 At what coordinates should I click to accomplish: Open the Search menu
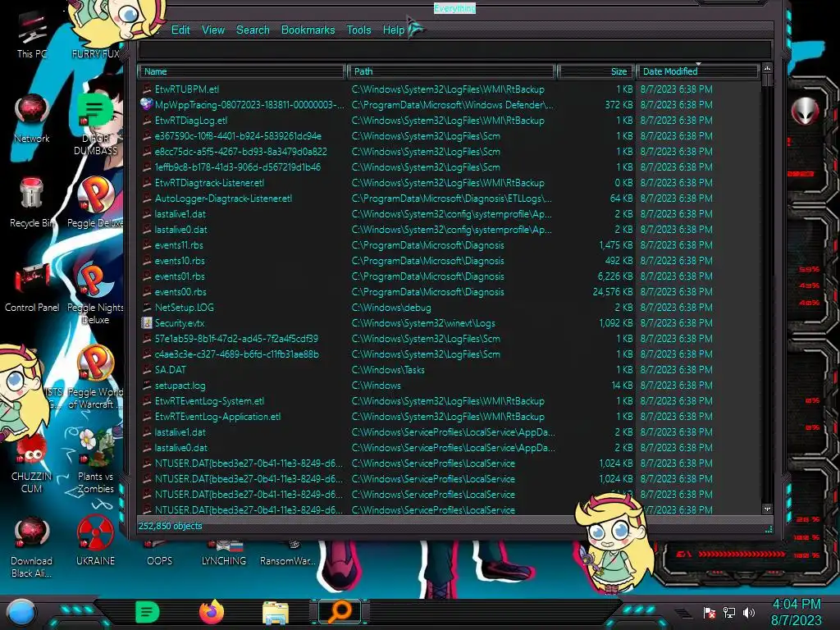pos(253,30)
